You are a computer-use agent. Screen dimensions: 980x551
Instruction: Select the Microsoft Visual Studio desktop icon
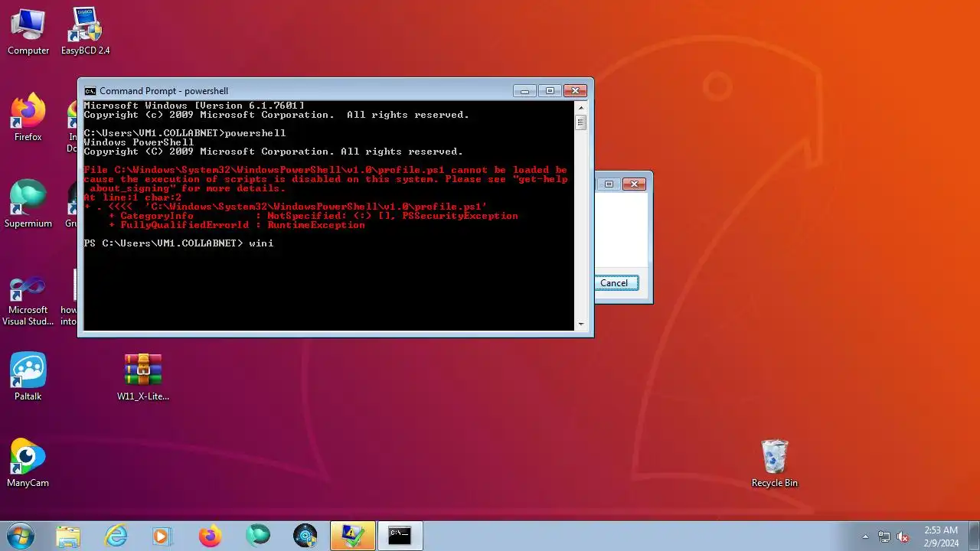tap(28, 302)
